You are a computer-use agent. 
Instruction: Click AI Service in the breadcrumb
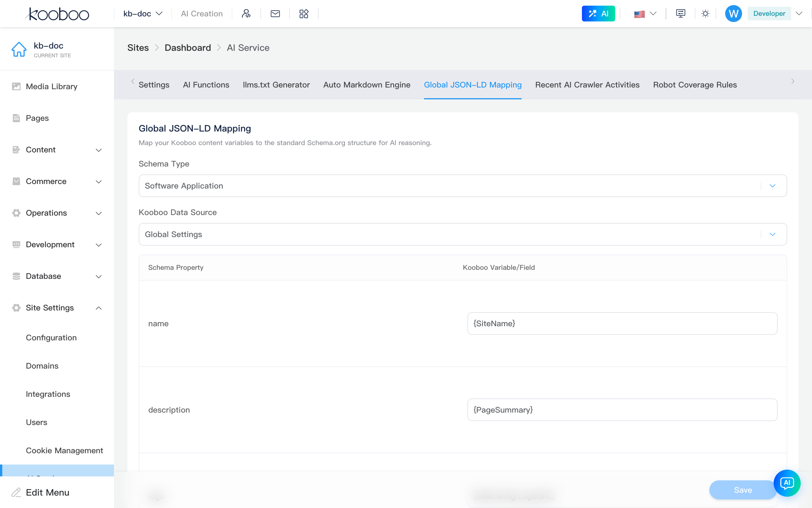248,48
